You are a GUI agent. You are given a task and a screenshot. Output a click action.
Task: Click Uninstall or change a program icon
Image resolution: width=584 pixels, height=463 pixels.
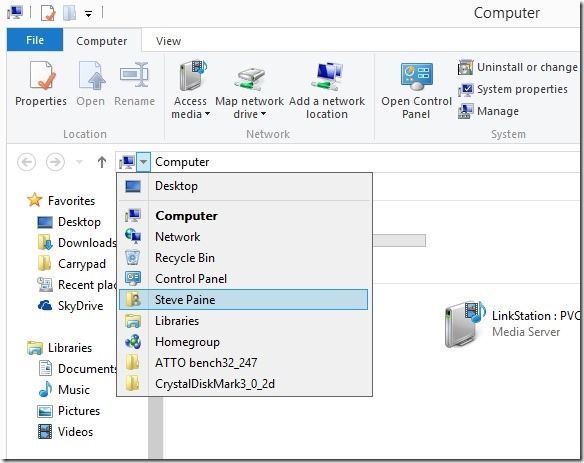tap(466, 67)
